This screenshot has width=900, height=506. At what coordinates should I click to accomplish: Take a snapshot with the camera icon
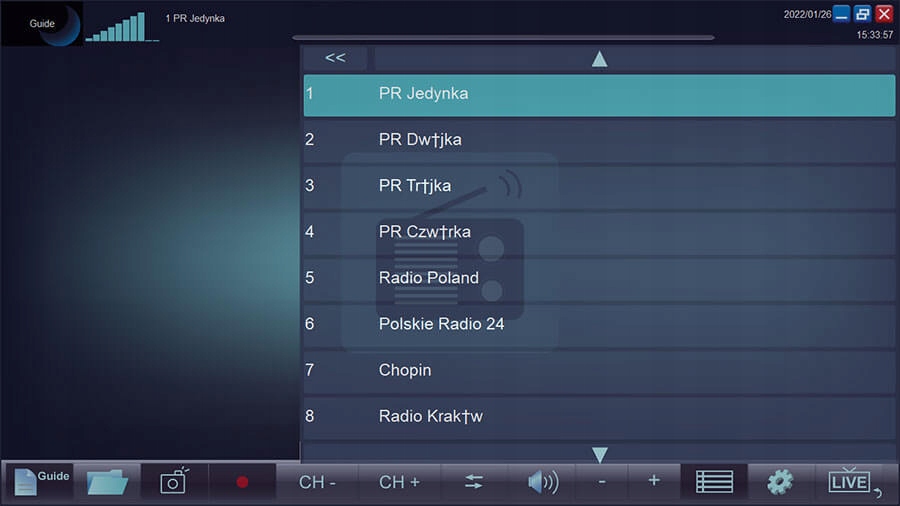174,481
